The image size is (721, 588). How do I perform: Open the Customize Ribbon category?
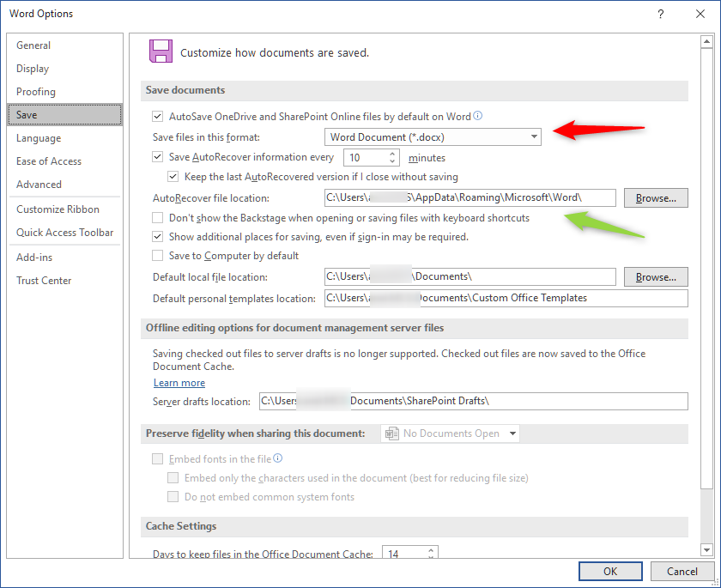[x=65, y=209]
